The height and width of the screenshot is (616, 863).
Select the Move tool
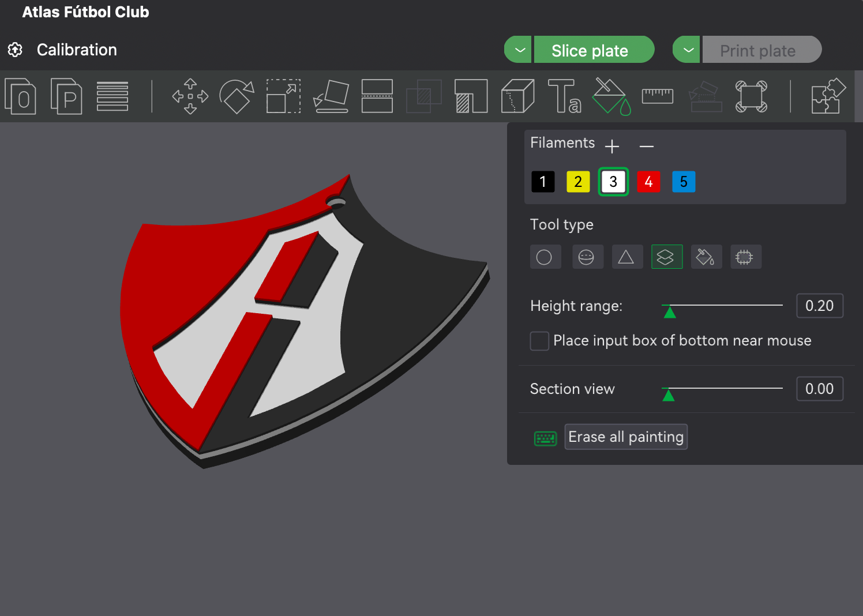tap(190, 96)
